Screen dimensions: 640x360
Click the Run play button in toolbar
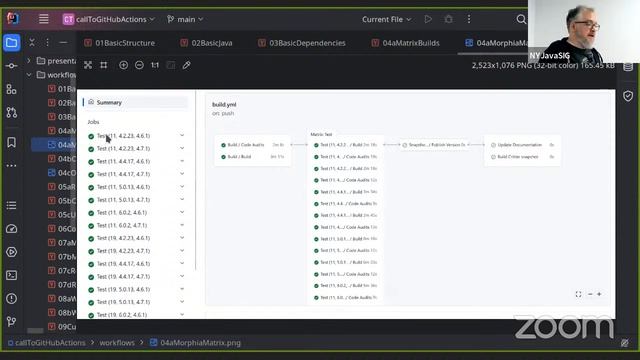tap(428, 19)
